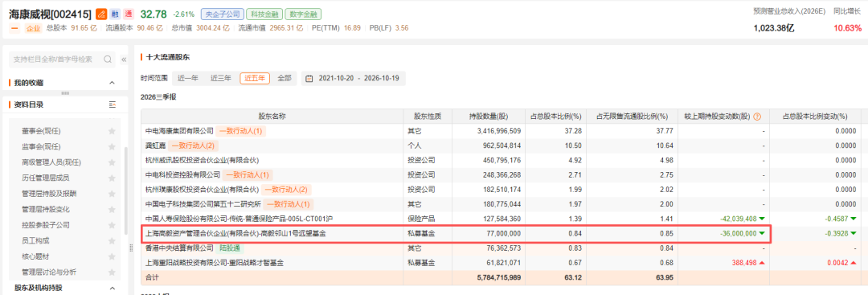This screenshot has height=295, width=868.
Task: Click 上海高毅资产管理合伙企业 高毅邻山1号远望基金 row name
Action: pyautogui.click(x=235, y=234)
